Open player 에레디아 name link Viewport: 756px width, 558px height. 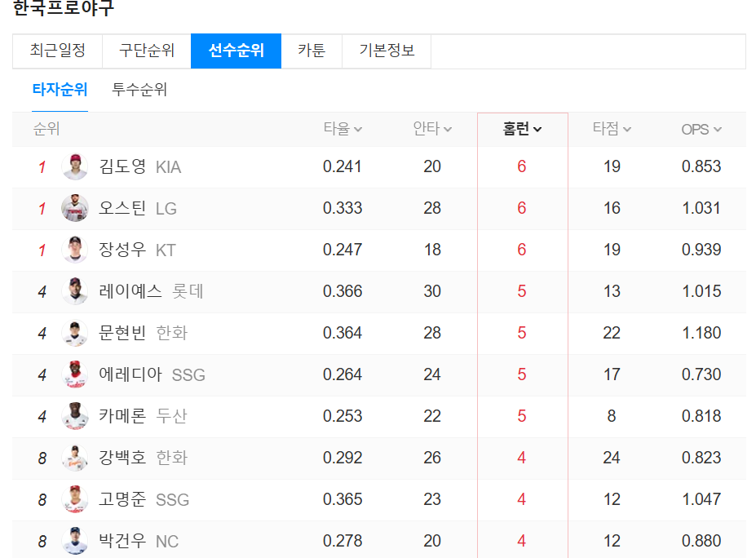(x=130, y=374)
